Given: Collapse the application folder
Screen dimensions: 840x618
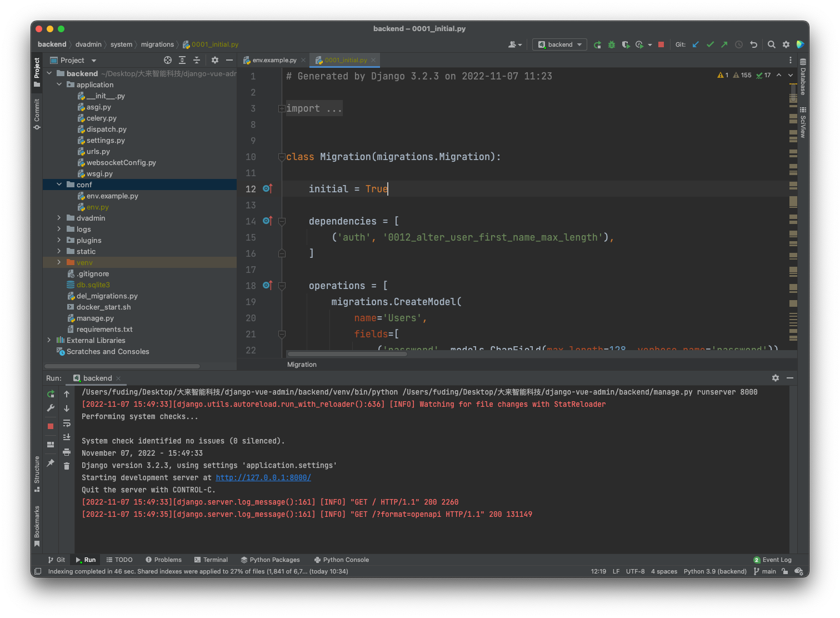Looking at the screenshot, I should click(59, 84).
